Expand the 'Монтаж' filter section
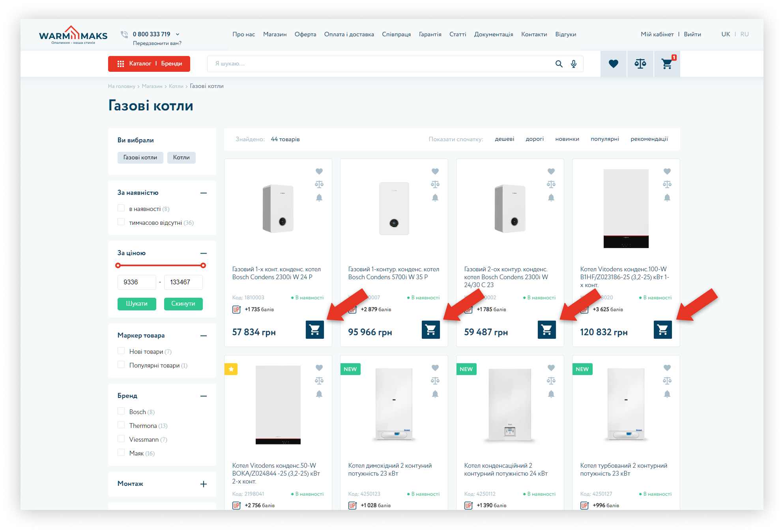The height and width of the screenshot is (532, 784). [x=204, y=484]
